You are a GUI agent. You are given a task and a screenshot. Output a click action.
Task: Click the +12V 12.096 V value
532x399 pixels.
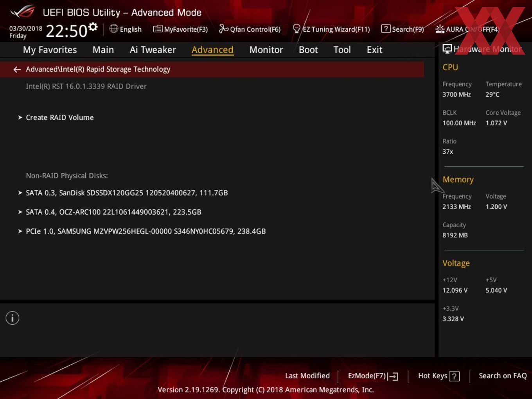pos(455,290)
